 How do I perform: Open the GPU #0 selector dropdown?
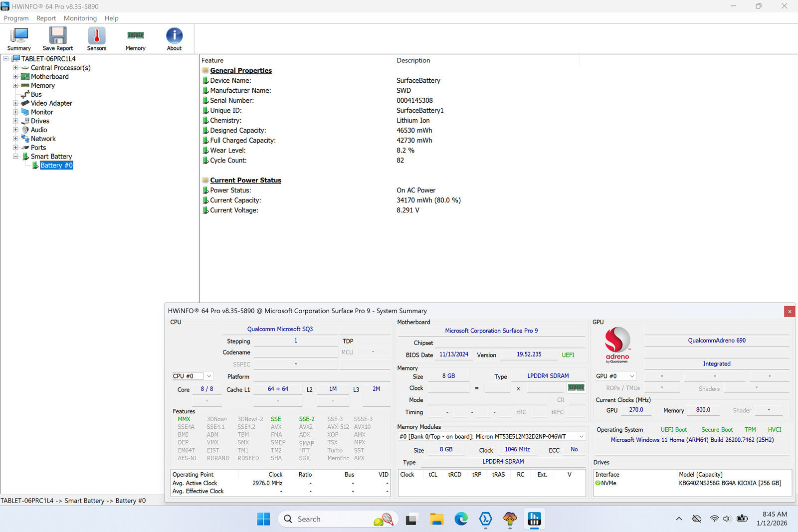click(632, 376)
